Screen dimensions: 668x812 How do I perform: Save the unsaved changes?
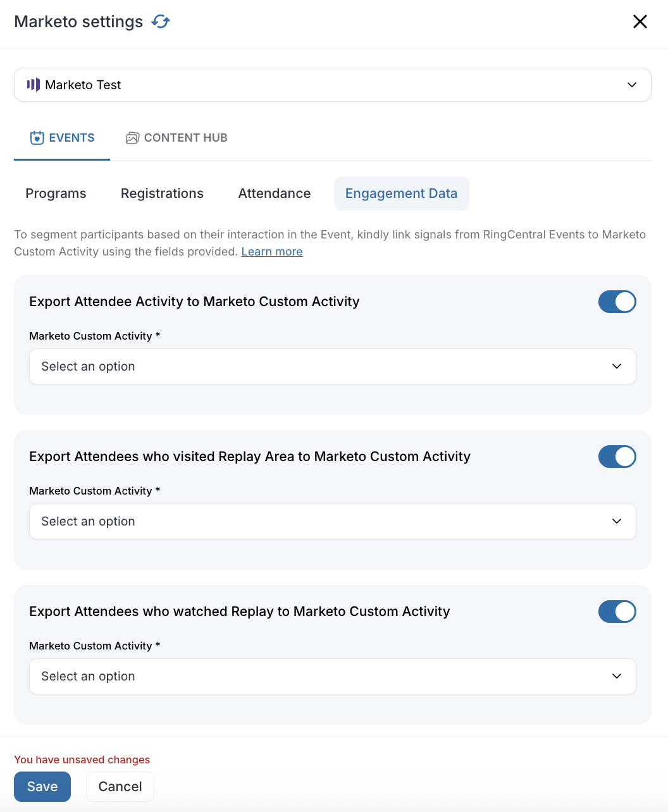[42, 787]
